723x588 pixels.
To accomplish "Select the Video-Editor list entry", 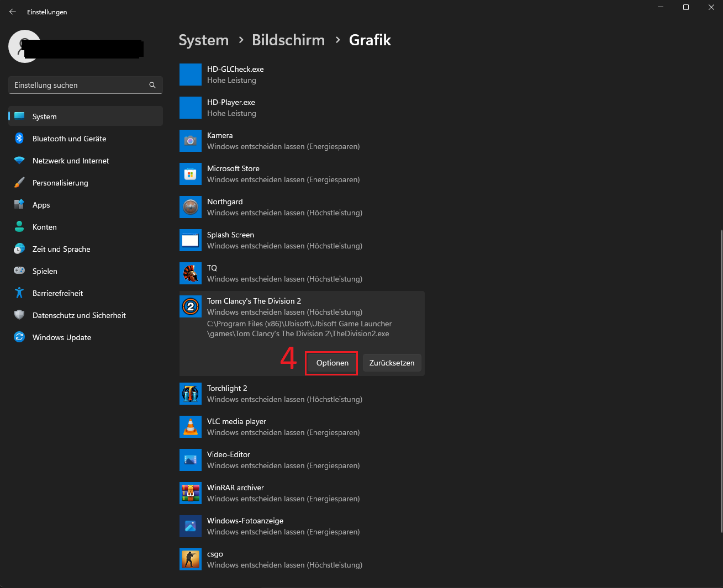I will click(302, 460).
